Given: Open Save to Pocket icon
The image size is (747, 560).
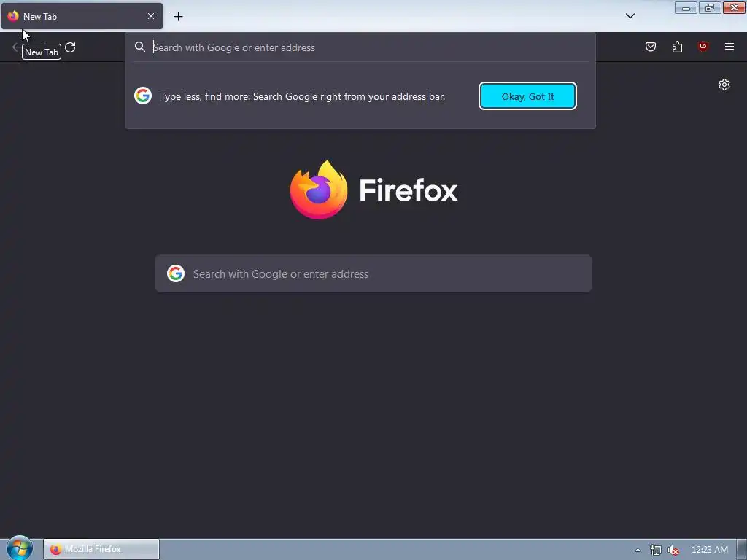Looking at the screenshot, I should click(x=650, y=47).
